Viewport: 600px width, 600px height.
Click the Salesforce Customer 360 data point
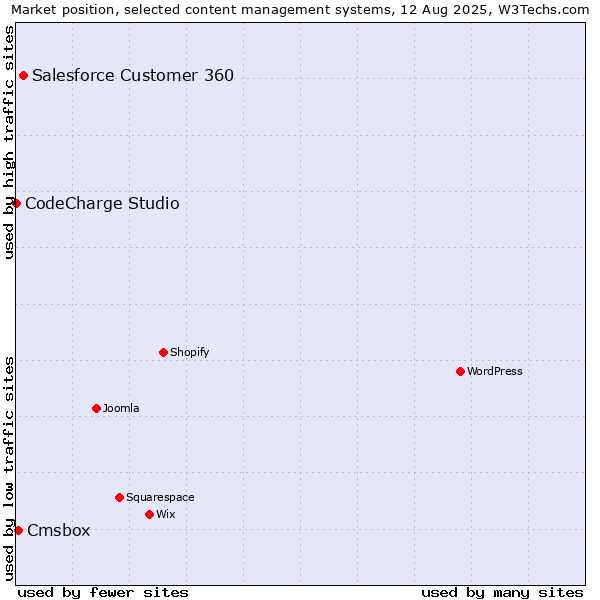[x=23, y=75]
